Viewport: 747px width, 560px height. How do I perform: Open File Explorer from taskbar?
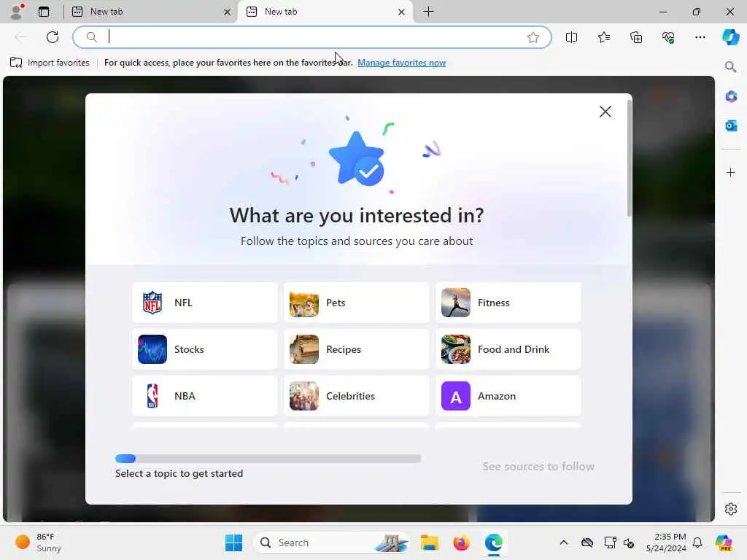point(429,542)
